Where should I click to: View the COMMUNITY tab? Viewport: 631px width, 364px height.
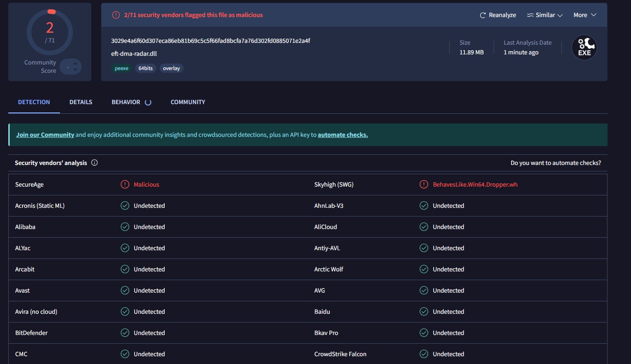click(x=188, y=102)
